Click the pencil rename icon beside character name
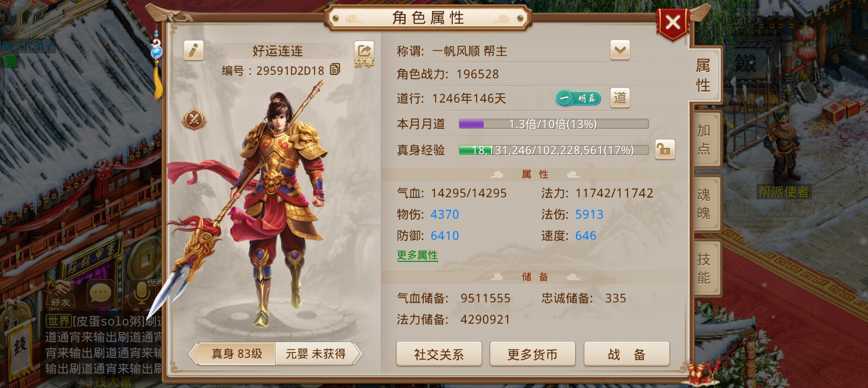 coord(193,51)
